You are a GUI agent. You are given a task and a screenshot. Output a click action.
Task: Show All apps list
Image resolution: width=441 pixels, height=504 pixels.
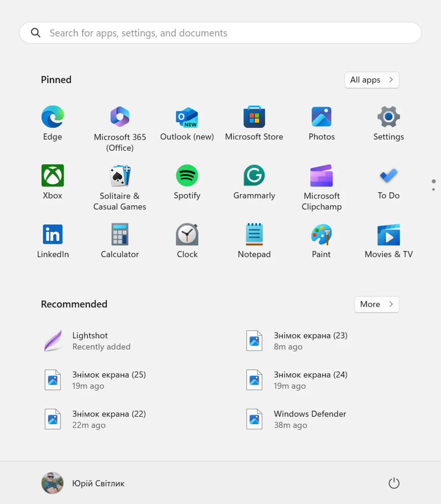tap(372, 80)
